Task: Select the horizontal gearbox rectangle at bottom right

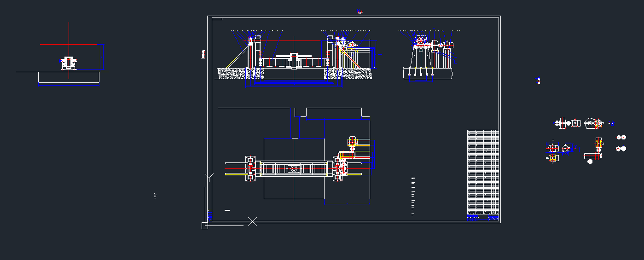Action: 592,156
